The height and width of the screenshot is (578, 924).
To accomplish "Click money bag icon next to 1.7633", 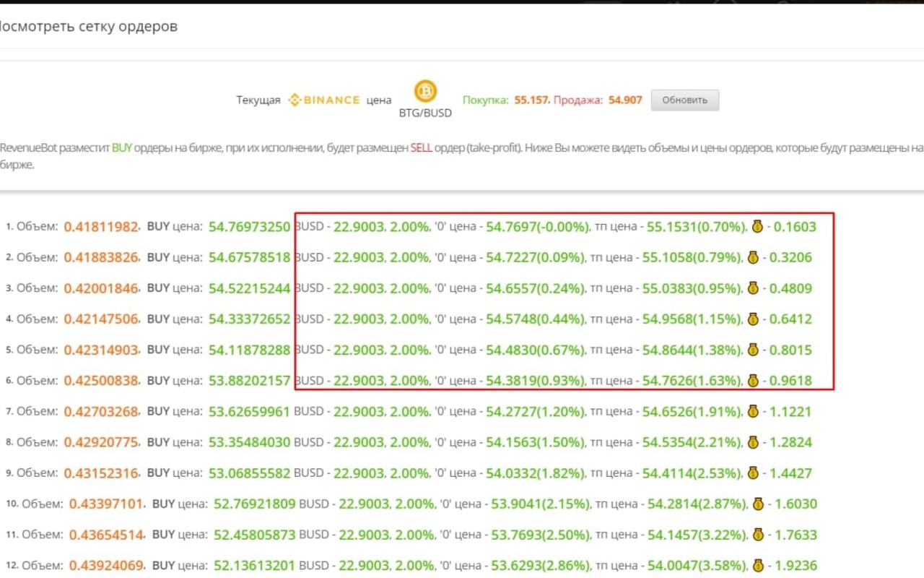I will coord(758,534).
